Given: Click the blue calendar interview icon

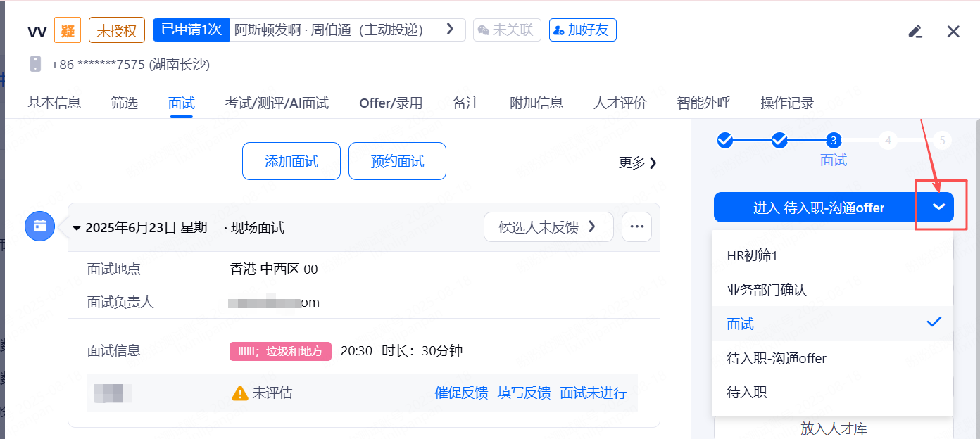Looking at the screenshot, I should pos(39,227).
